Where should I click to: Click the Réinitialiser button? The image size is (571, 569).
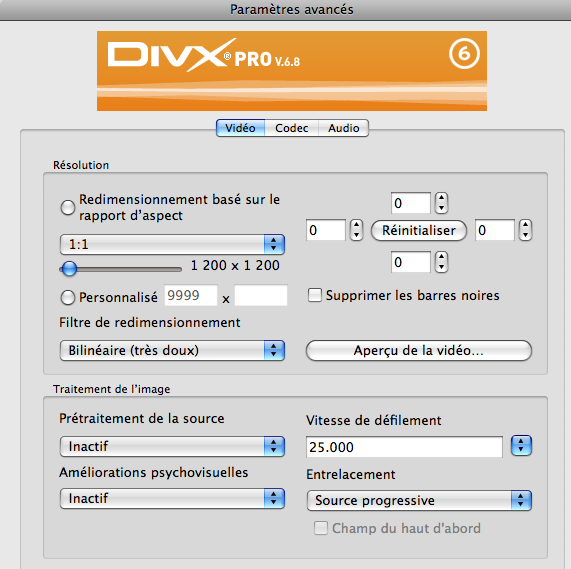[419, 230]
